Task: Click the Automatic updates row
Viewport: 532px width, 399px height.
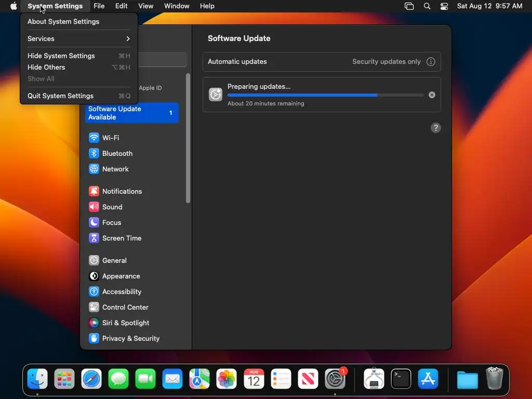Action: tap(322, 62)
